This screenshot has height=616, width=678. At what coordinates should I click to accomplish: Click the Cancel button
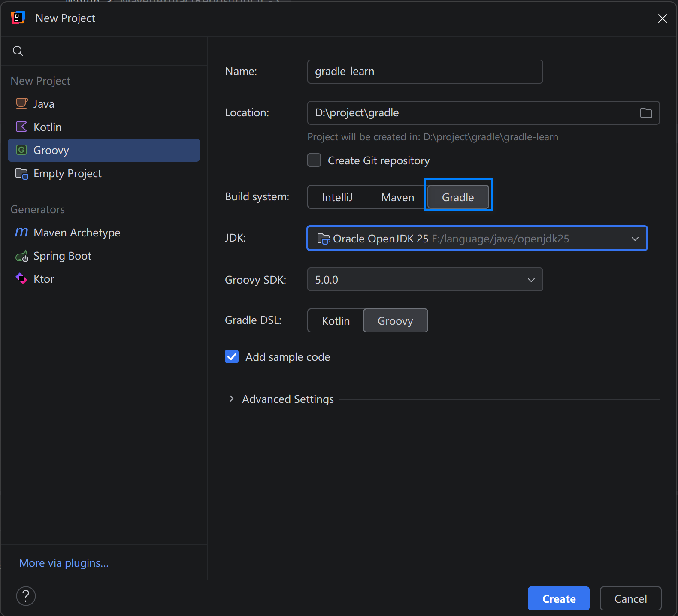(x=630, y=598)
